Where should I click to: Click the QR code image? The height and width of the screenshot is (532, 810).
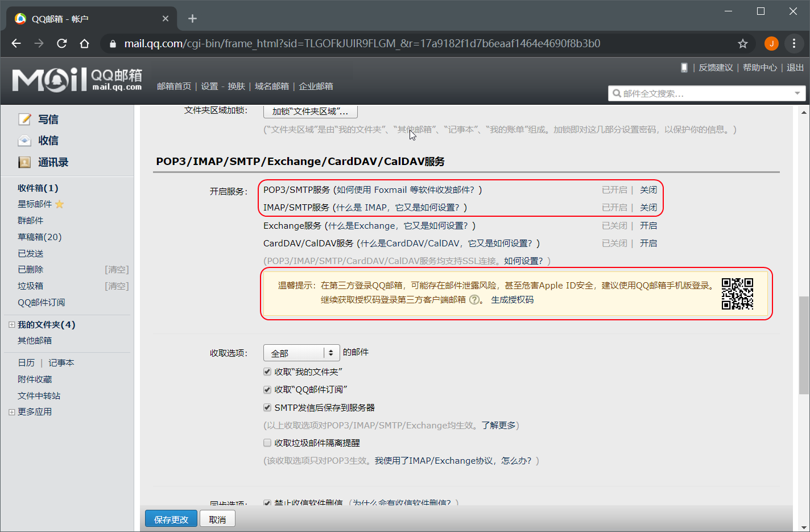pyautogui.click(x=737, y=294)
